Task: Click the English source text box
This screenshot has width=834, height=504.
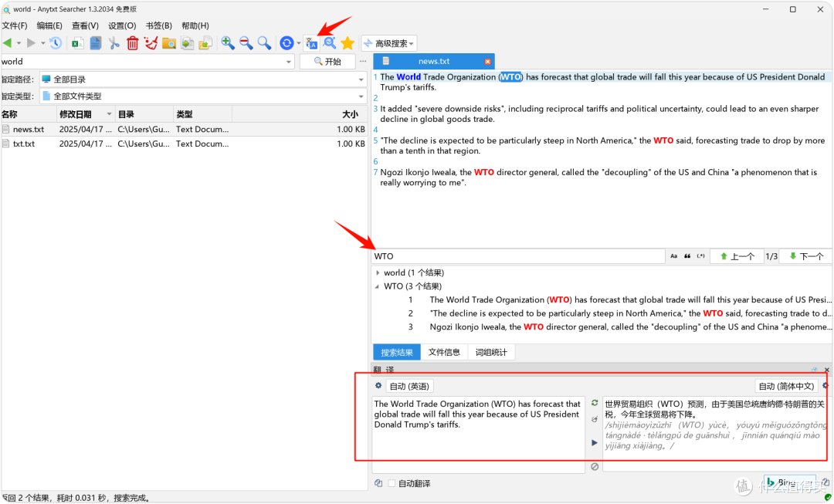Action: 478,435
